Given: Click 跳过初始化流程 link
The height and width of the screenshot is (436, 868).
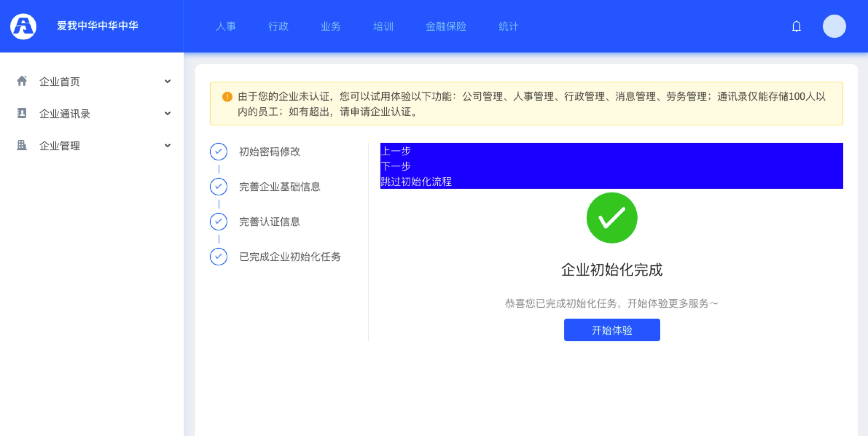Looking at the screenshot, I should pyautogui.click(x=416, y=182).
